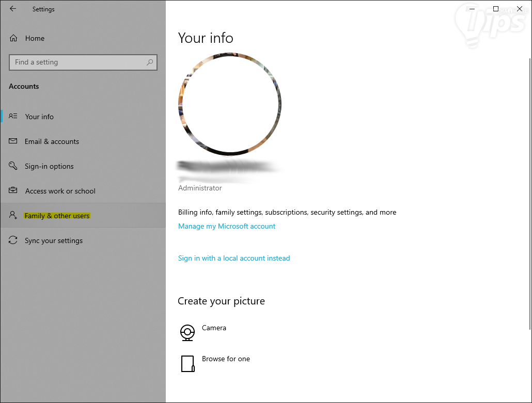
Task: Click the Family & other users icon
Action: 13,216
